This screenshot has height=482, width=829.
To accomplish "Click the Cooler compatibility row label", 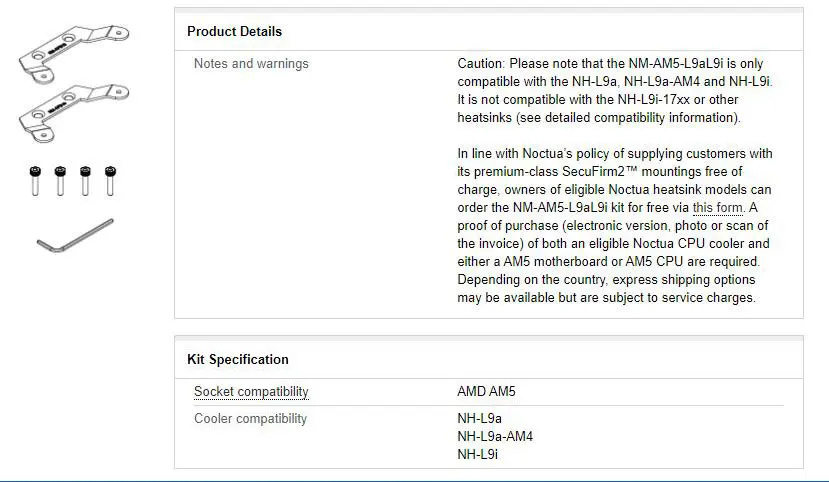I will click(x=250, y=419).
